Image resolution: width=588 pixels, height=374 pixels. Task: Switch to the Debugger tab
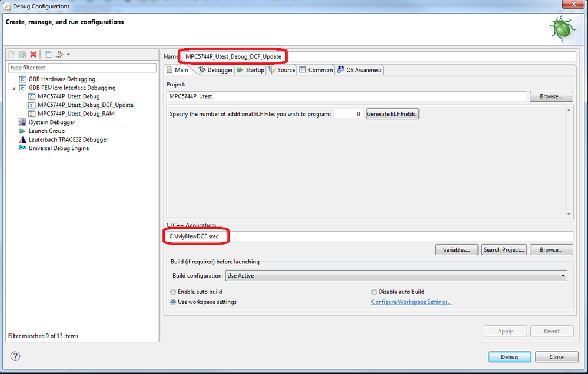pyautogui.click(x=215, y=70)
